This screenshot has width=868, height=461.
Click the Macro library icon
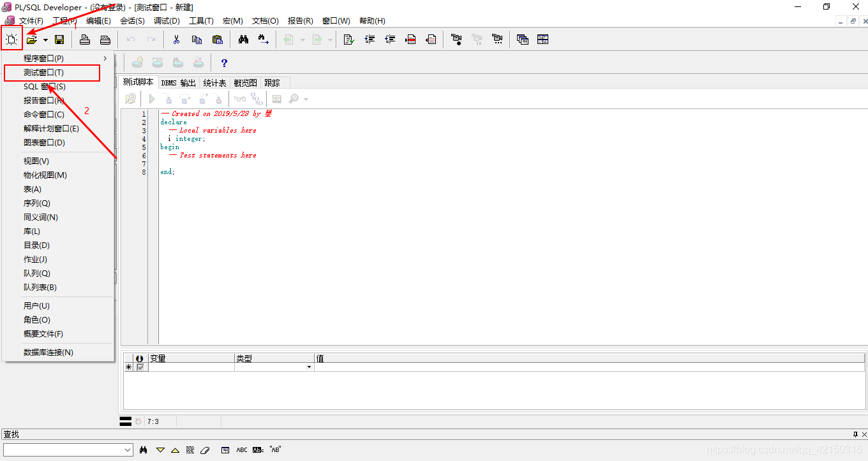[497, 40]
